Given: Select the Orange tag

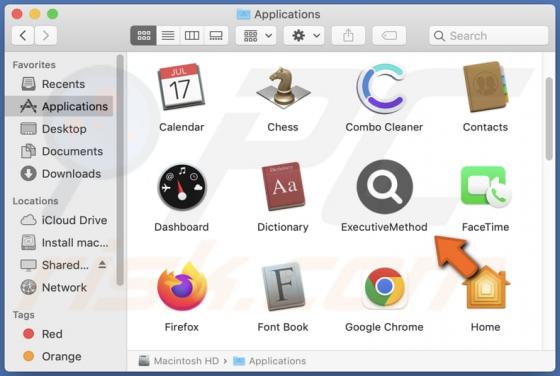Looking at the screenshot, I should tap(59, 356).
